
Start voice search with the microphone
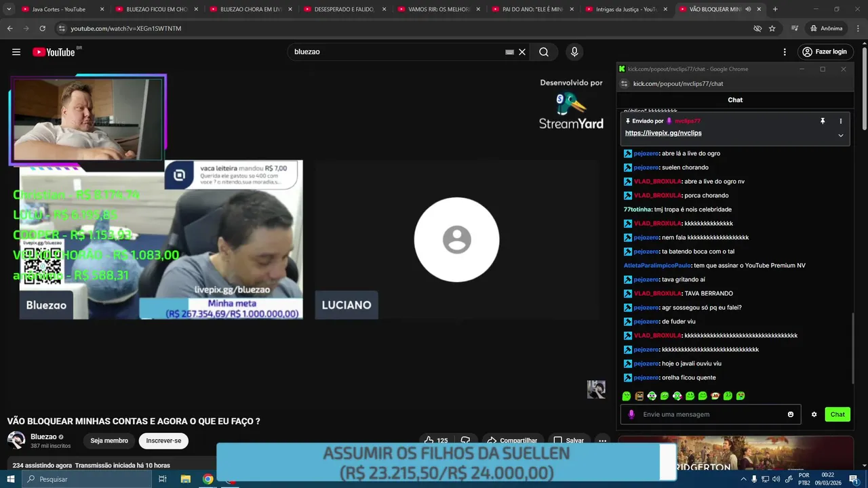click(574, 52)
